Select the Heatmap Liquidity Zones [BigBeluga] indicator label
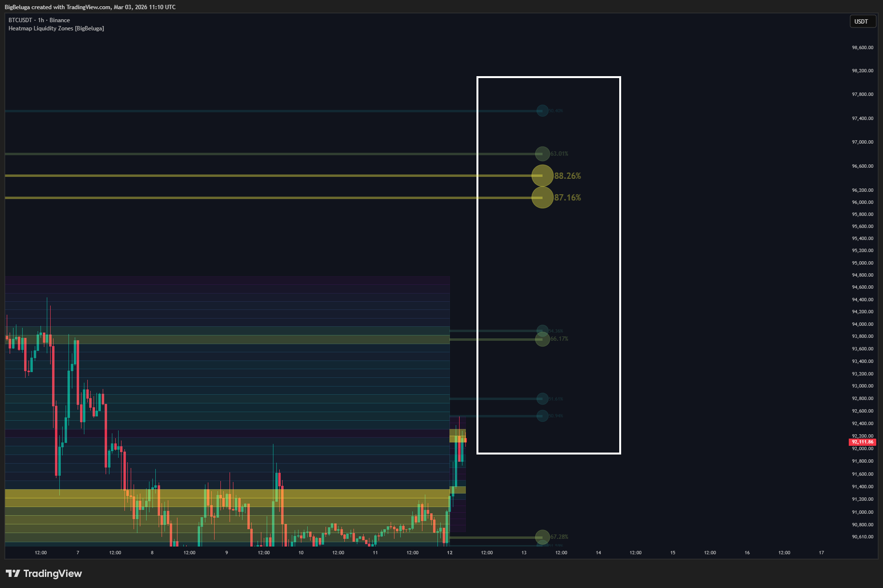This screenshot has width=883, height=588. [x=56, y=28]
